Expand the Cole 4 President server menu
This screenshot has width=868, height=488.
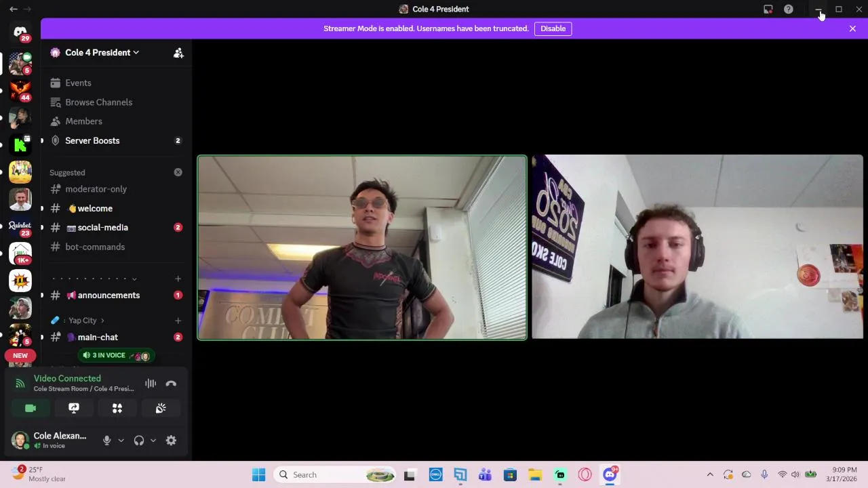coord(102,53)
